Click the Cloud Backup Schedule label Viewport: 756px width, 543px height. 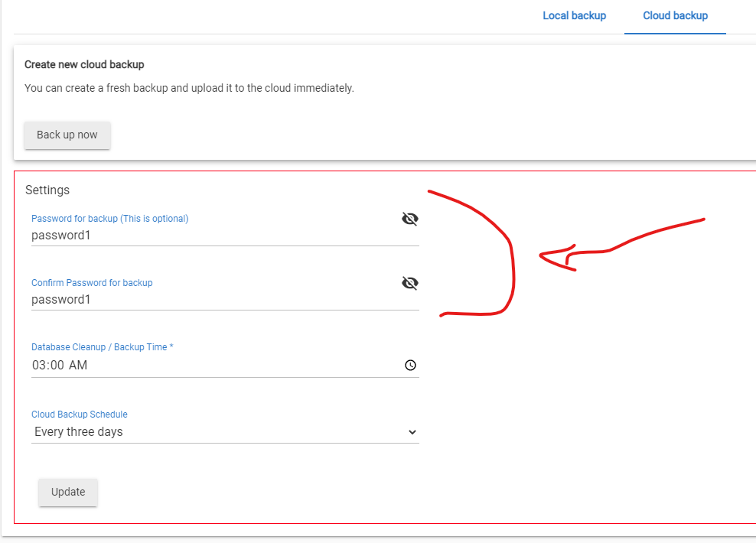pos(80,415)
